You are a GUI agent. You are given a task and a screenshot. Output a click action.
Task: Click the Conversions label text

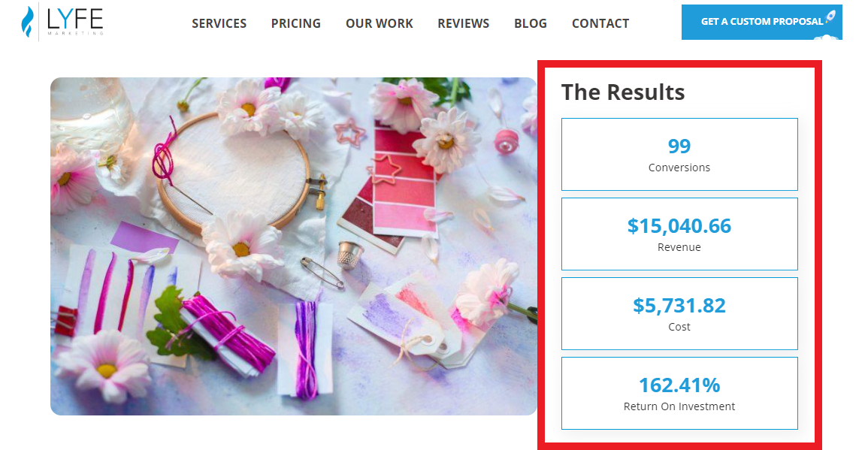pos(679,168)
